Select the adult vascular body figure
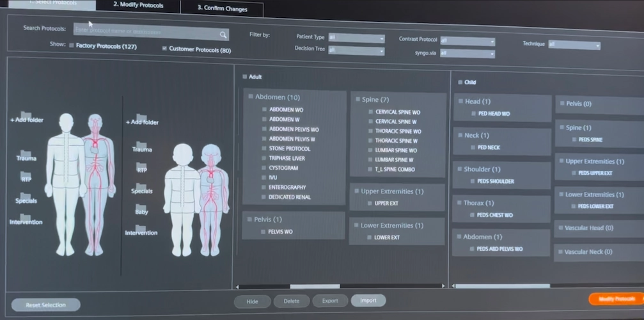The height and width of the screenshot is (320, 644). click(x=96, y=184)
